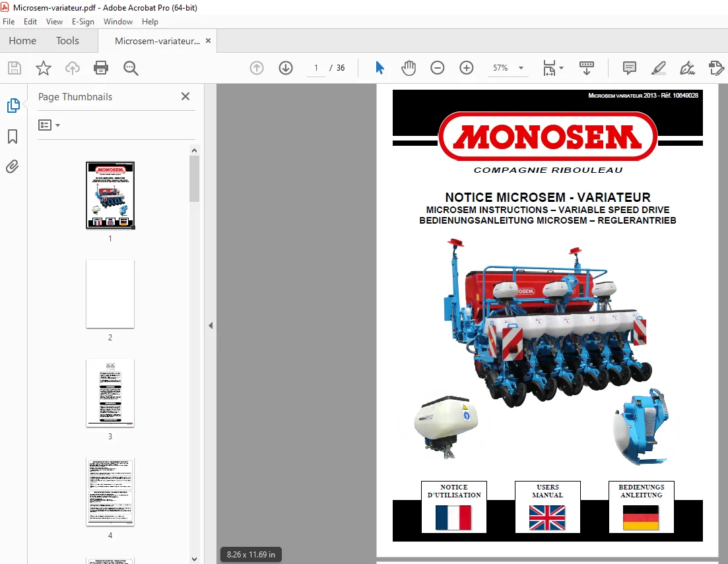Open the Find text magnifier tool
728x564 pixels.
coord(131,68)
